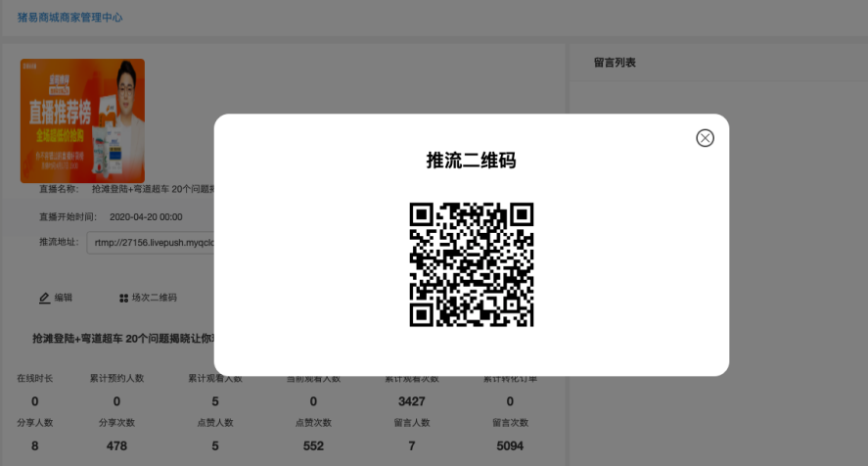Click the 在线时长 label
This screenshot has width=868, height=466.
point(35,379)
